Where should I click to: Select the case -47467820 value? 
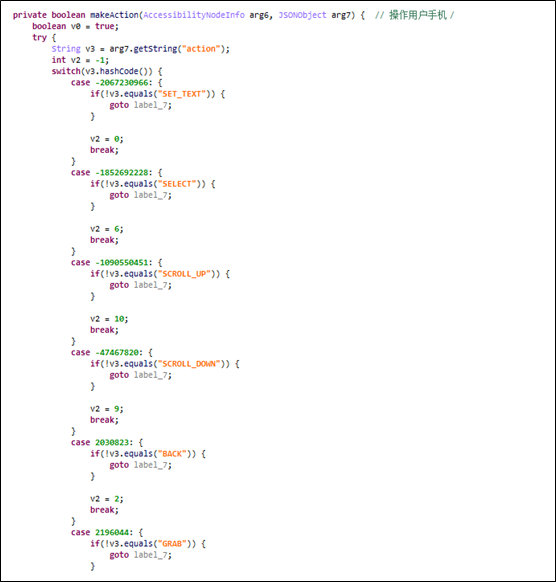click(x=117, y=353)
